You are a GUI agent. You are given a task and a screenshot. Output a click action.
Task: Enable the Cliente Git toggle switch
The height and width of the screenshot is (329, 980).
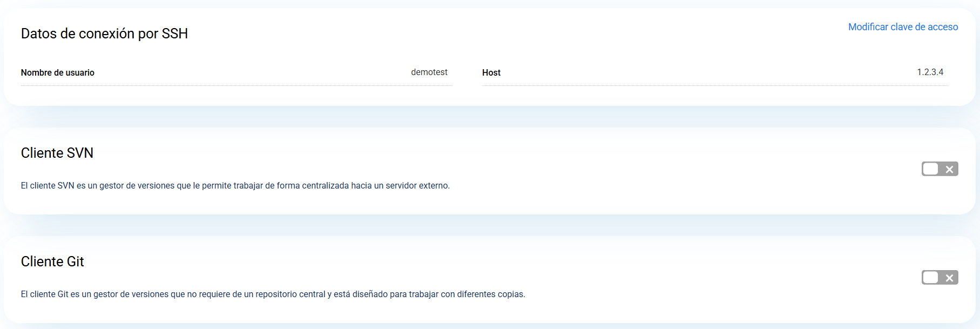click(940, 278)
